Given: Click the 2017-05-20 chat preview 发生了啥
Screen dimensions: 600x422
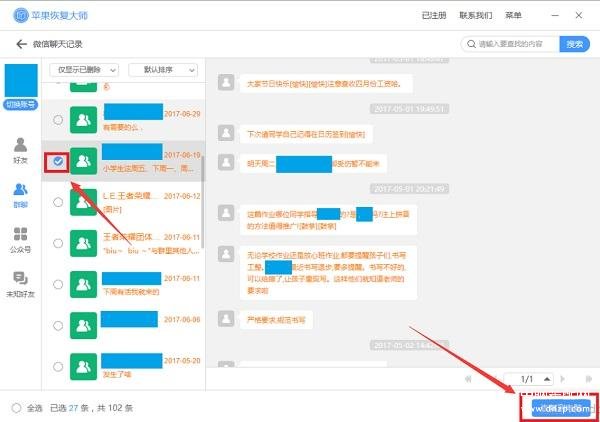Looking at the screenshot, I should coord(117,374).
